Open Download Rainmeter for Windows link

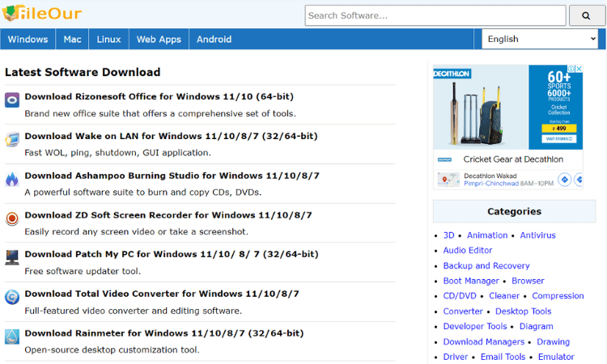coord(164,333)
